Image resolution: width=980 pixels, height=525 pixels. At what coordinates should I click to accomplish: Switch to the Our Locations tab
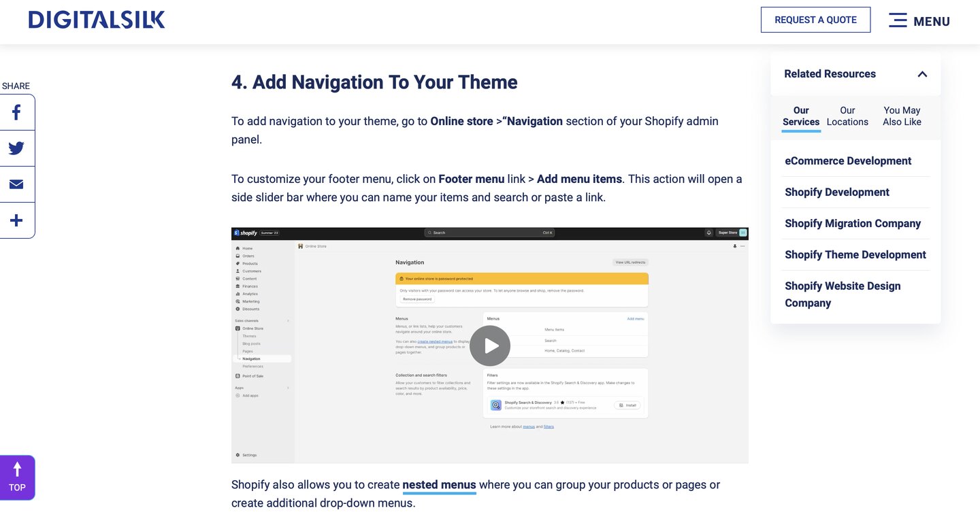(x=847, y=116)
